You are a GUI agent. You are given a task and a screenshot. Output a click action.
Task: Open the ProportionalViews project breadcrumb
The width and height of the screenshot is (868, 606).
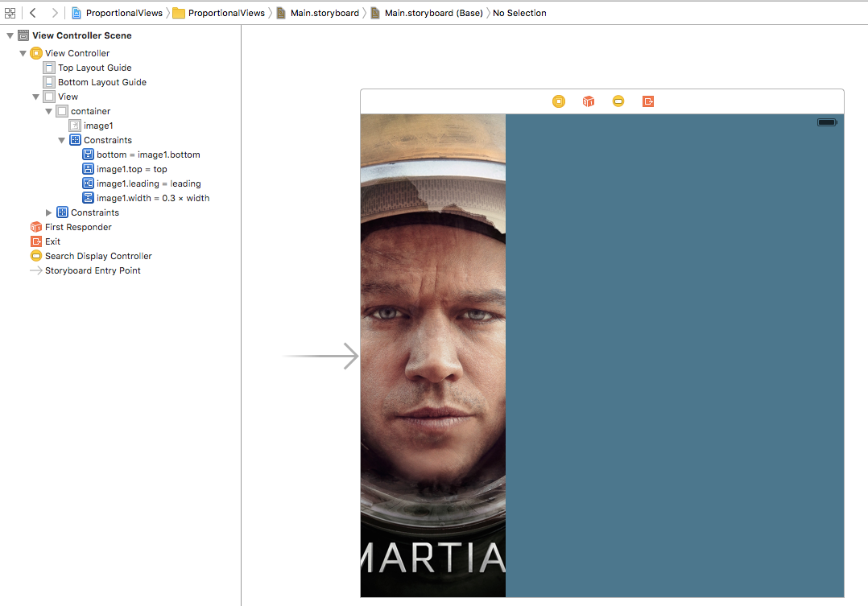[118, 13]
